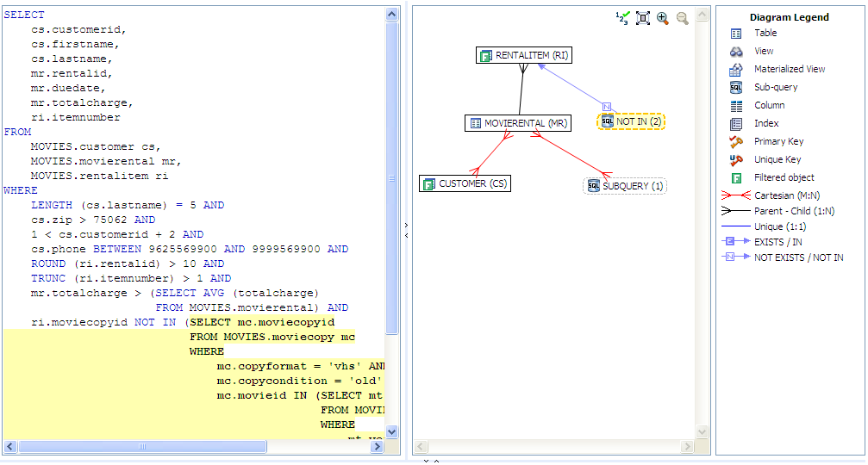Click the N marker on NOT IN link

pos(607,107)
